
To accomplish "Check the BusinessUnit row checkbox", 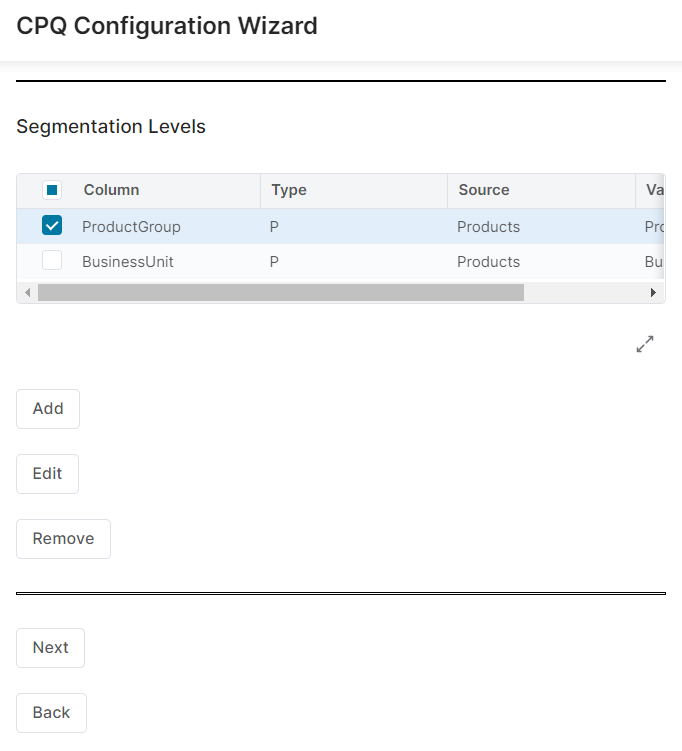I will 53,261.
